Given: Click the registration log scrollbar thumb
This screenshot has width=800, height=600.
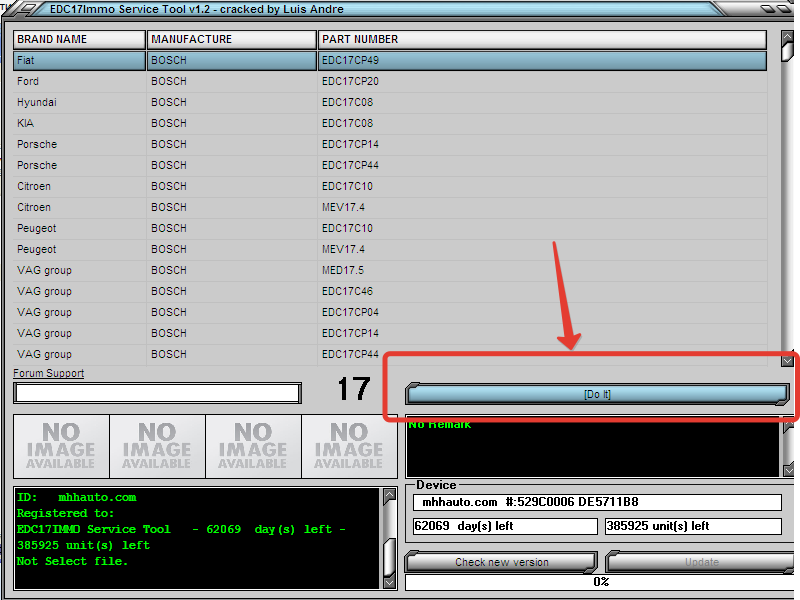Looking at the screenshot, I should [389, 557].
